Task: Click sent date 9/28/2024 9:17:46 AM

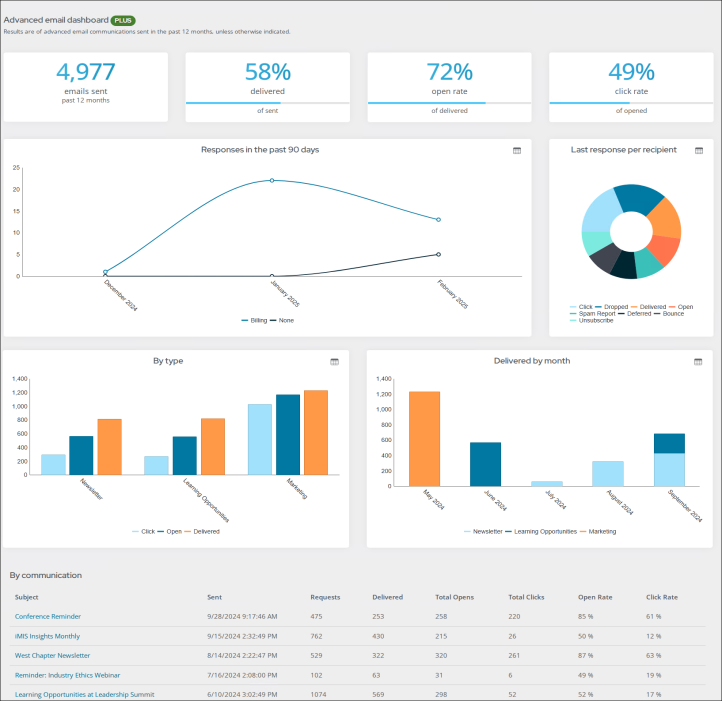Action: 242,616
